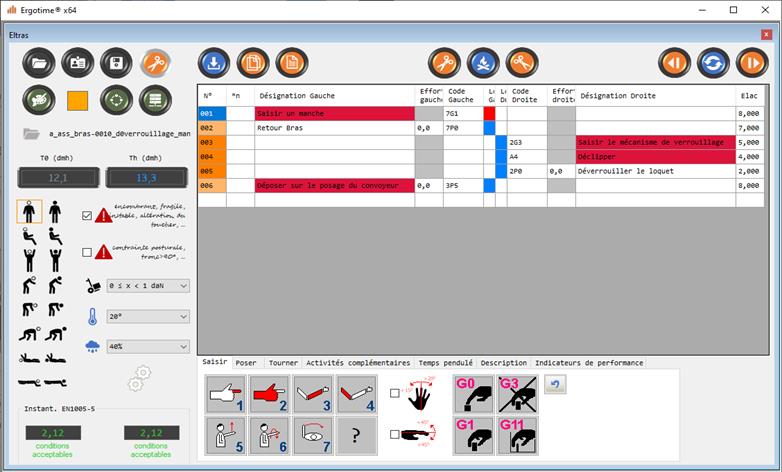Open the 40% humidity dropdown

pyautogui.click(x=148, y=346)
